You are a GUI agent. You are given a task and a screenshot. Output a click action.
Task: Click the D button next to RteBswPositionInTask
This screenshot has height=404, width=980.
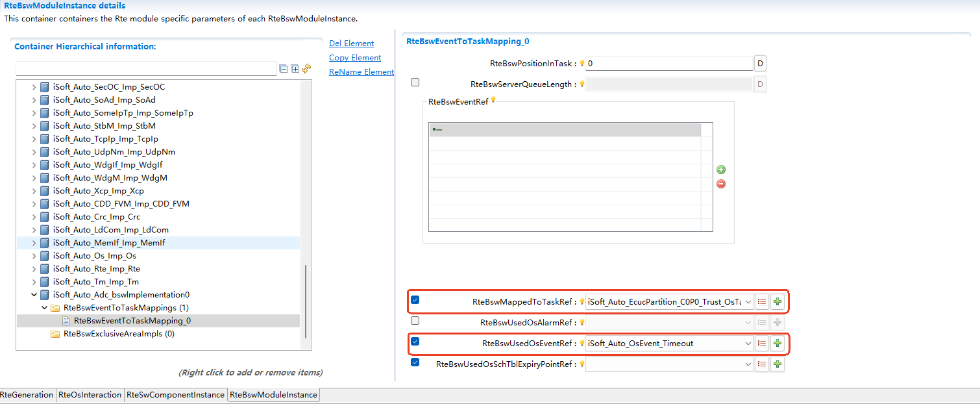point(760,64)
